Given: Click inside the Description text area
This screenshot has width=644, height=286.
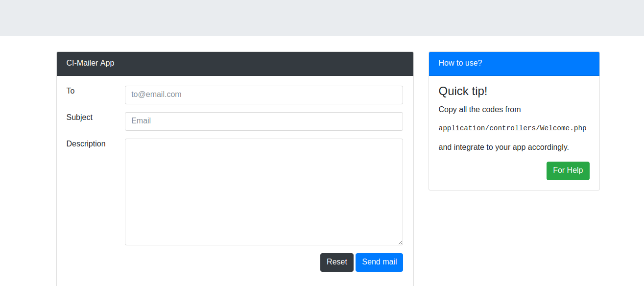Looking at the screenshot, I should 264,192.
